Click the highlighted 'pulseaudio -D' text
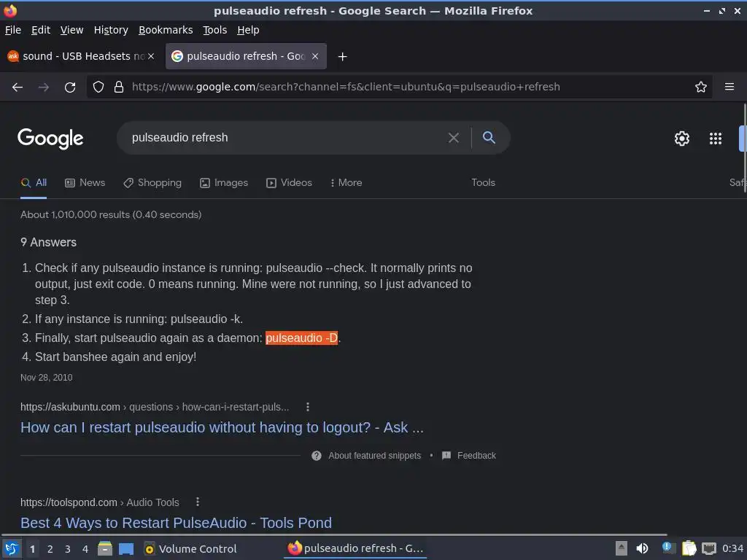 [x=301, y=338]
